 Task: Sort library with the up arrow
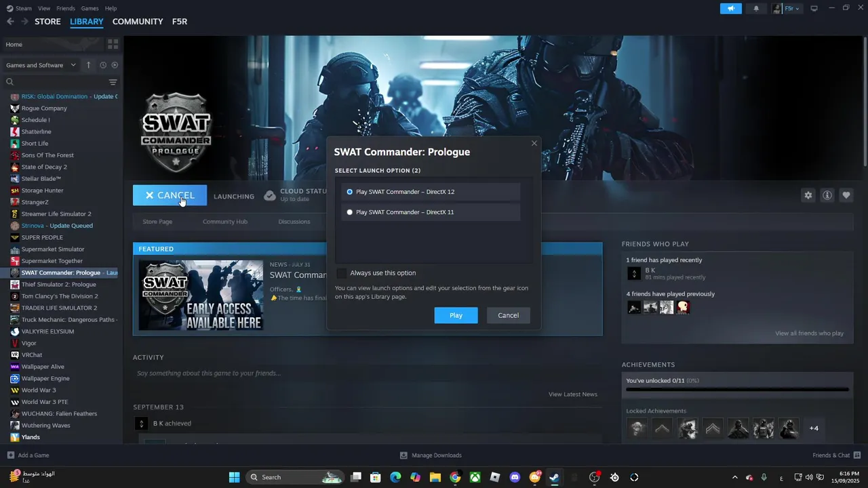[x=88, y=65]
